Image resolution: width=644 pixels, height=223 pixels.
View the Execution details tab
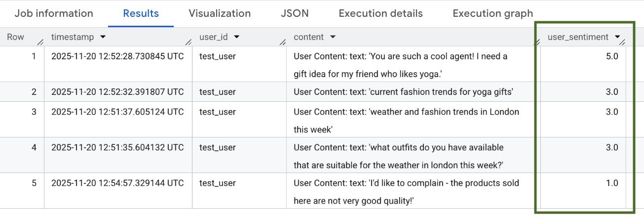pyautogui.click(x=380, y=13)
